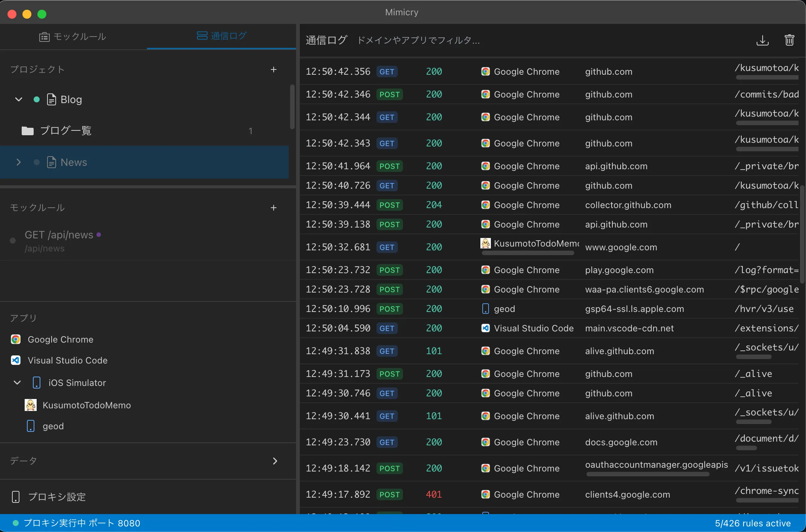Filter logs by Visual Studio Code app
The width and height of the screenshot is (806, 532).
[148, 360]
